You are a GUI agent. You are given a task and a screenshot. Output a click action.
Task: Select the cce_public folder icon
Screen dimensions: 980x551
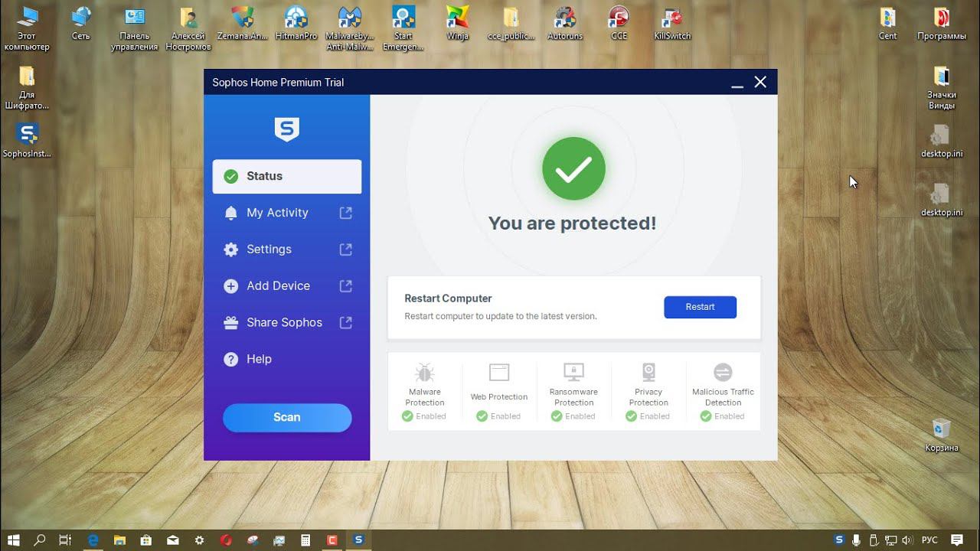coord(511,23)
